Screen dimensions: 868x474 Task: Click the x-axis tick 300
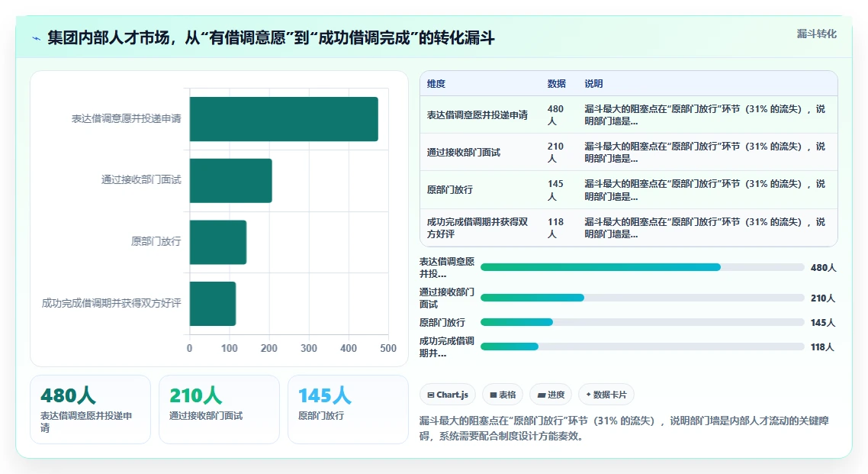[309, 348]
